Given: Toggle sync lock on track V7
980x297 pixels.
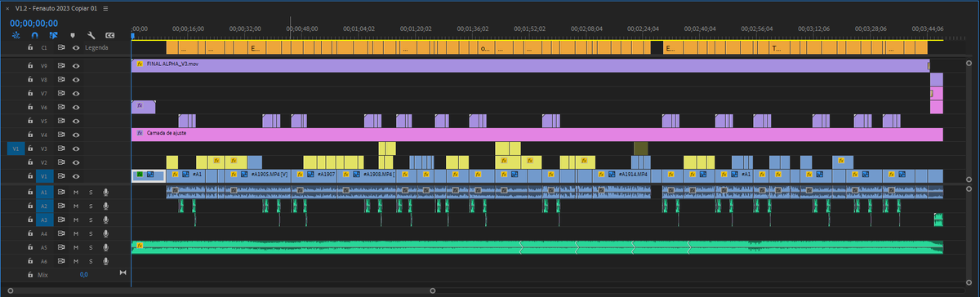Looking at the screenshot, I should click(x=61, y=94).
